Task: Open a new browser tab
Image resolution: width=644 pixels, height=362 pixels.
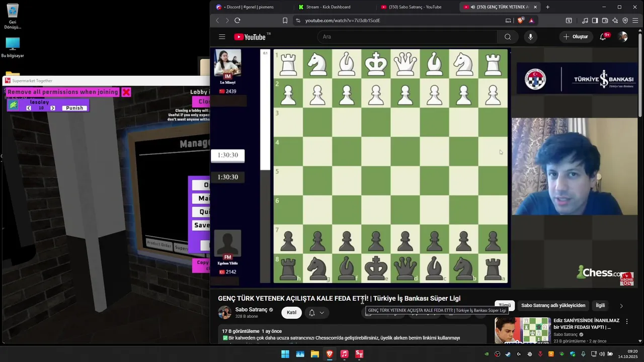Action: point(547,7)
